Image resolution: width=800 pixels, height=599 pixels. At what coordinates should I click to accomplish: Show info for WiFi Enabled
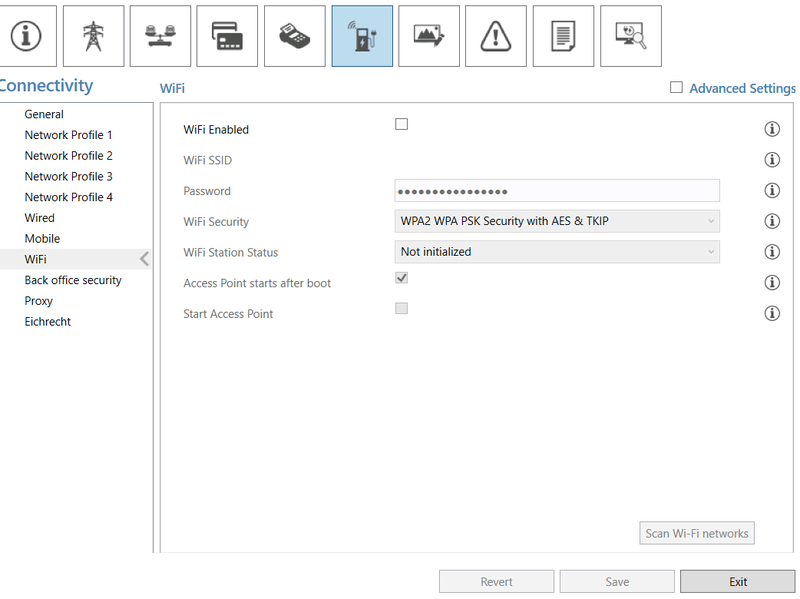click(772, 129)
